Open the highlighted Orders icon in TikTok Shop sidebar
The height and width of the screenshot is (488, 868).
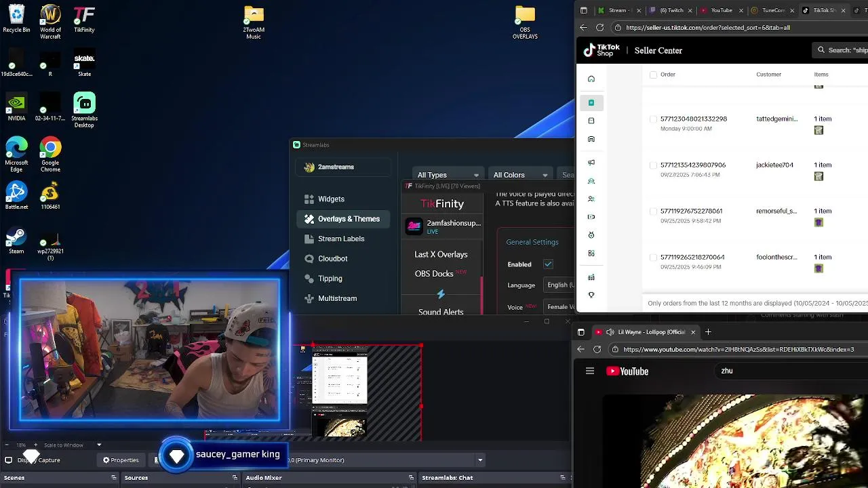tap(591, 102)
